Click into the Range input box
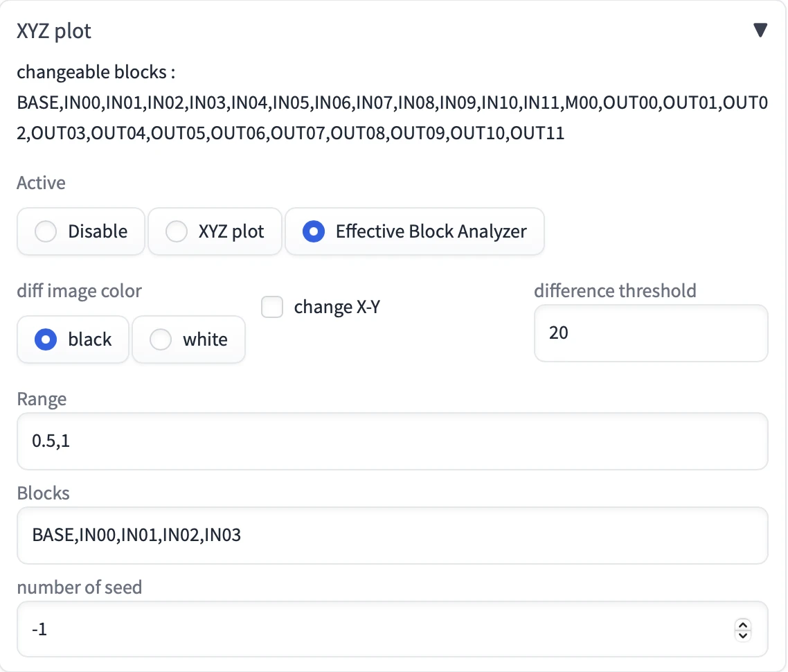This screenshot has width=788, height=672. [x=392, y=441]
